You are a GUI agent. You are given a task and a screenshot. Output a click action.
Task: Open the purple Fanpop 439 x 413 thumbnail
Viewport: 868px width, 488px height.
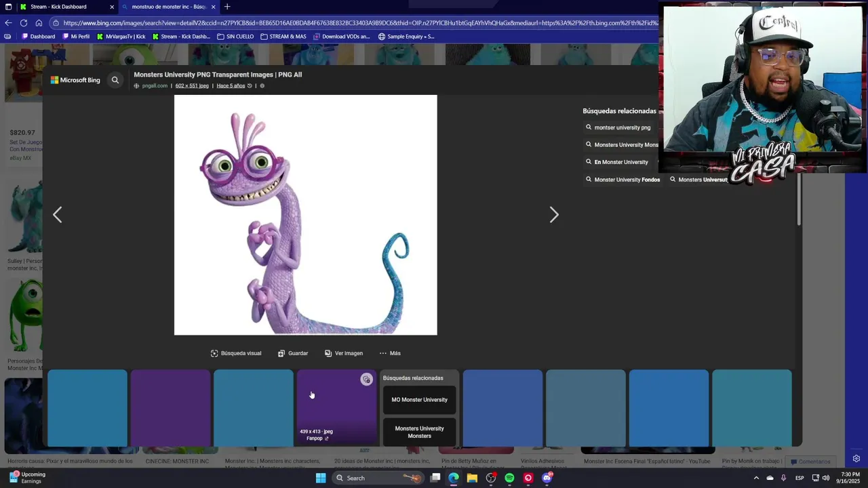tap(336, 408)
